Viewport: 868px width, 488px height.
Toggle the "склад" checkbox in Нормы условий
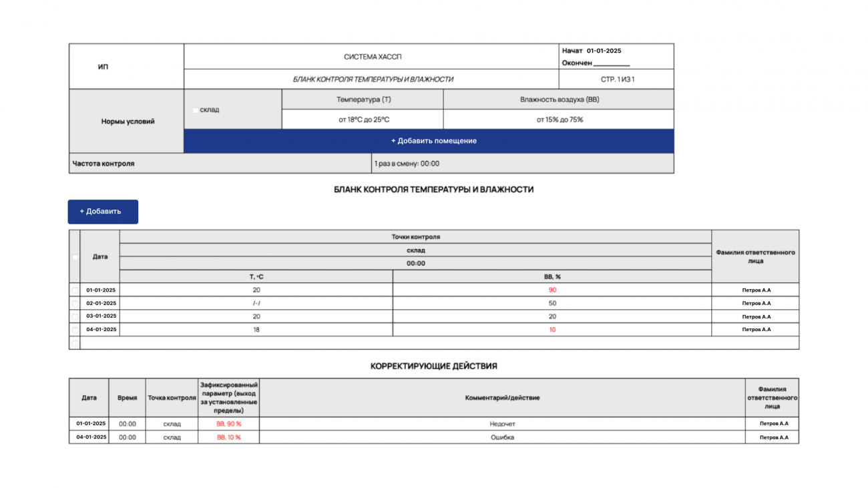click(195, 110)
